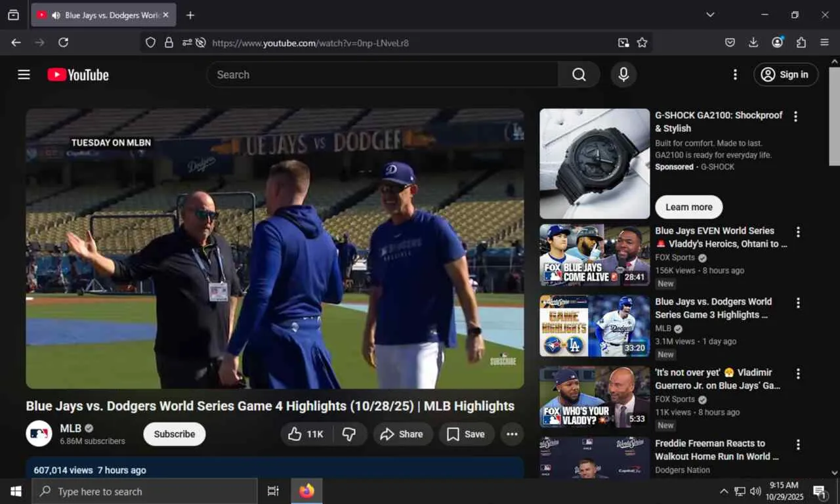Open Windows Task View
The height and width of the screenshot is (504, 840).
[x=273, y=492]
